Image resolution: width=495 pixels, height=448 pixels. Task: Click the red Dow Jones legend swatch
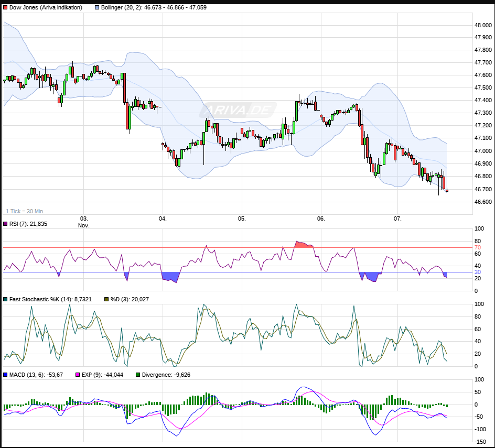5,7
